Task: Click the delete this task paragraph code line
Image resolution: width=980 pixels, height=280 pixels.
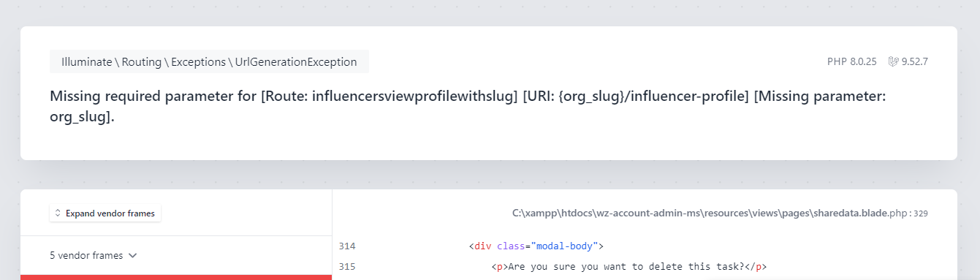Action: pyautogui.click(x=629, y=266)
